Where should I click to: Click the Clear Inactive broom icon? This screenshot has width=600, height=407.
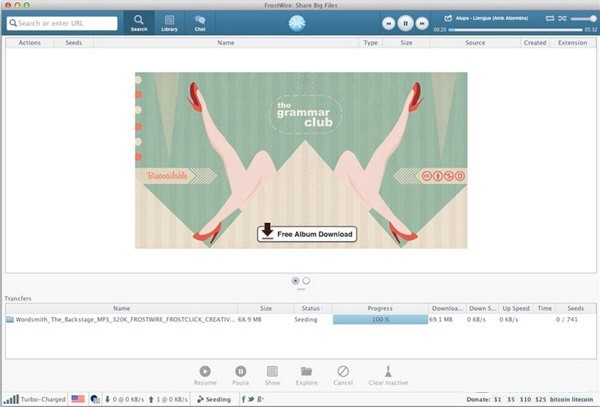(388, 371)
